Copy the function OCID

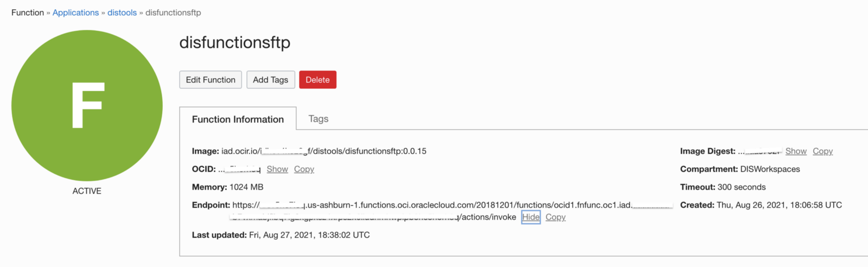(x=304, y=169)
